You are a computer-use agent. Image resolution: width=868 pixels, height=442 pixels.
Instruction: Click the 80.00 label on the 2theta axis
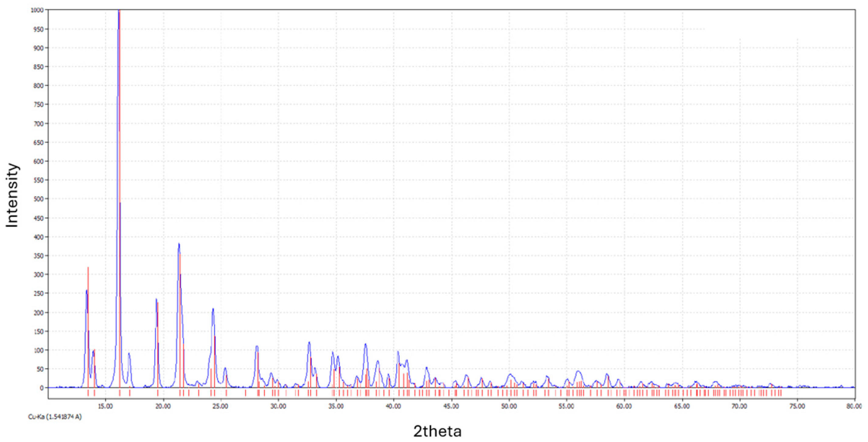point(854,406)
